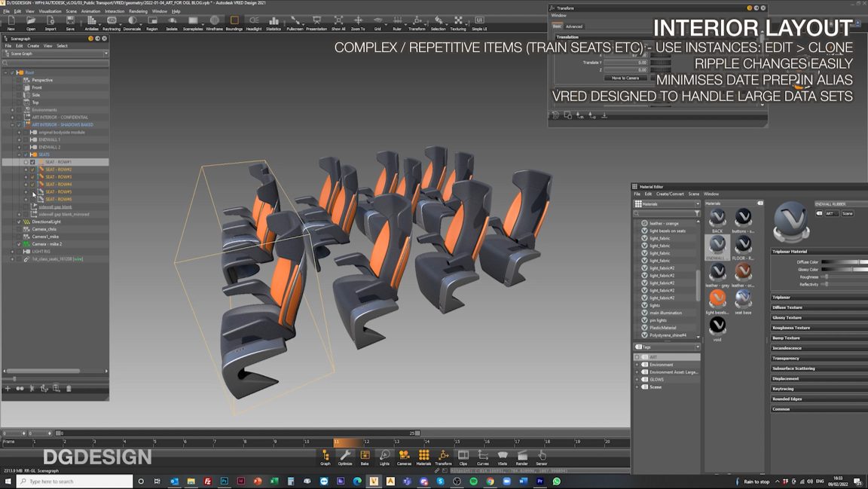The image size is (868, 489).
Task: Toggle the DirectionalLight node checkbox
Action: pyautogui.click(x=18, y=220)
